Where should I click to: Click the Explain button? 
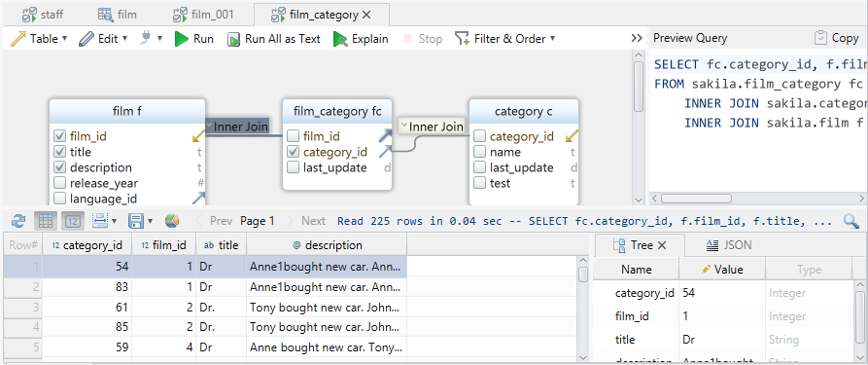click(x=361, y=39)
